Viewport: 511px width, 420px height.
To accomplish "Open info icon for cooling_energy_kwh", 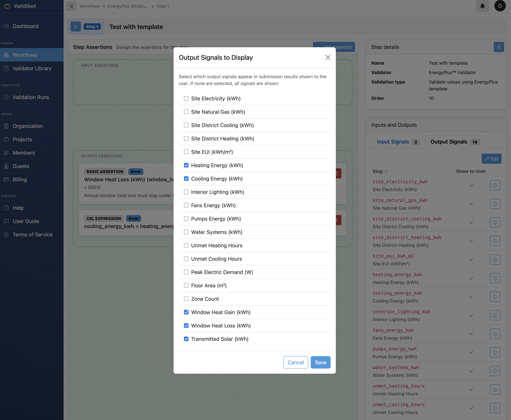I will click(495, 297).
